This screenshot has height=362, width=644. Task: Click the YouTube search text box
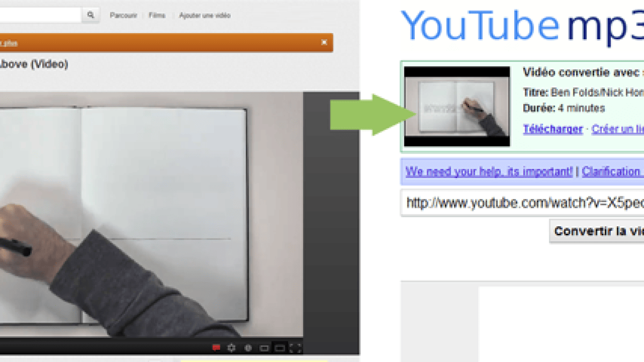tap(41, 15)
